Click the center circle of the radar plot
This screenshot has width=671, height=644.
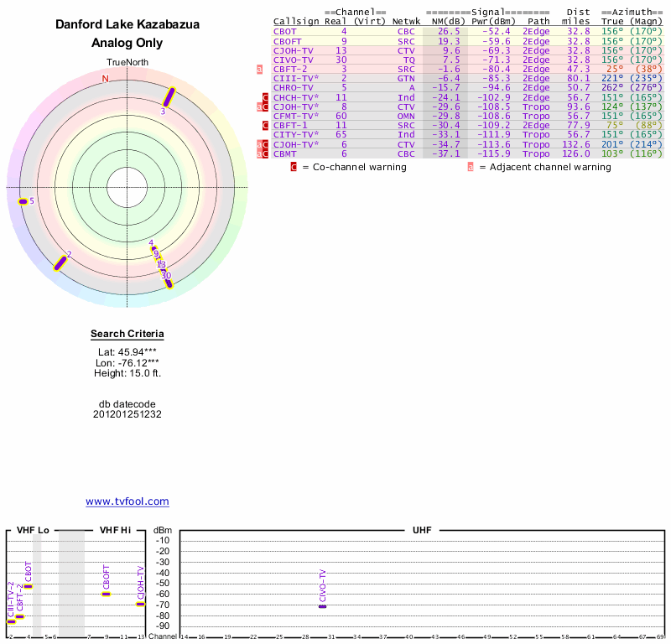click(127, 186)
